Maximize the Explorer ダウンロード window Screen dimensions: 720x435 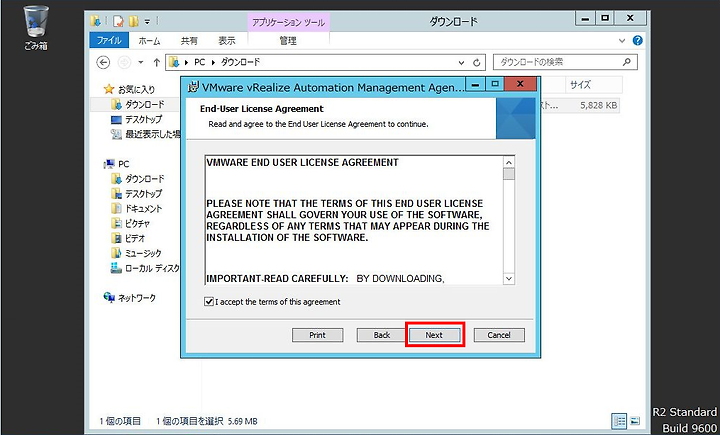[x=605, y=18]
